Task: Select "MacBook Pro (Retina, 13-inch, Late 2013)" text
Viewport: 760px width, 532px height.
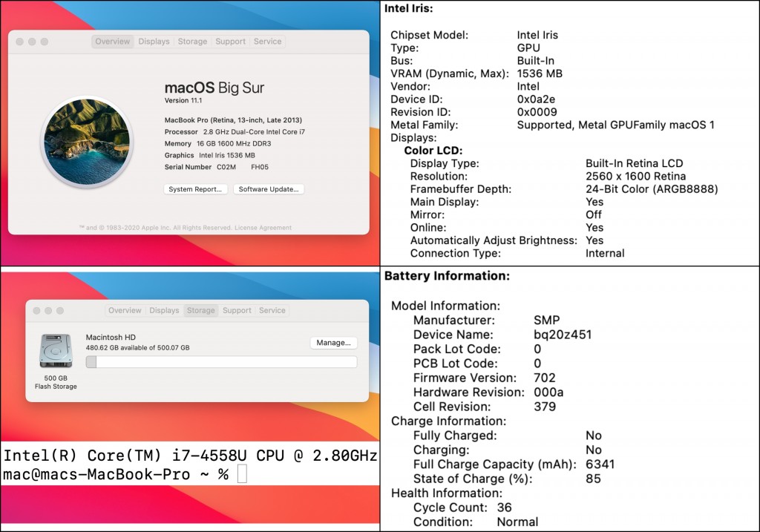Action: pos(233,120)
